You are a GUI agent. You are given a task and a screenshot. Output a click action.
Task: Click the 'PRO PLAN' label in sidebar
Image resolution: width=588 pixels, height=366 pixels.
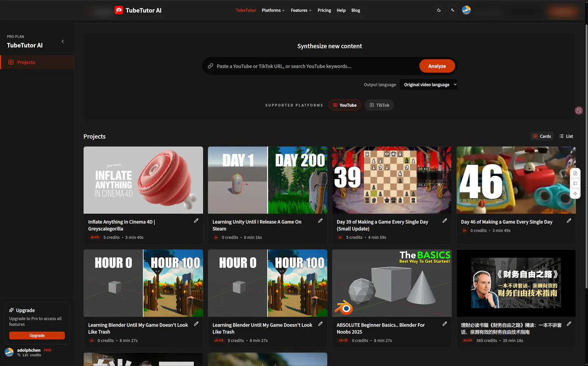[15, 37]
